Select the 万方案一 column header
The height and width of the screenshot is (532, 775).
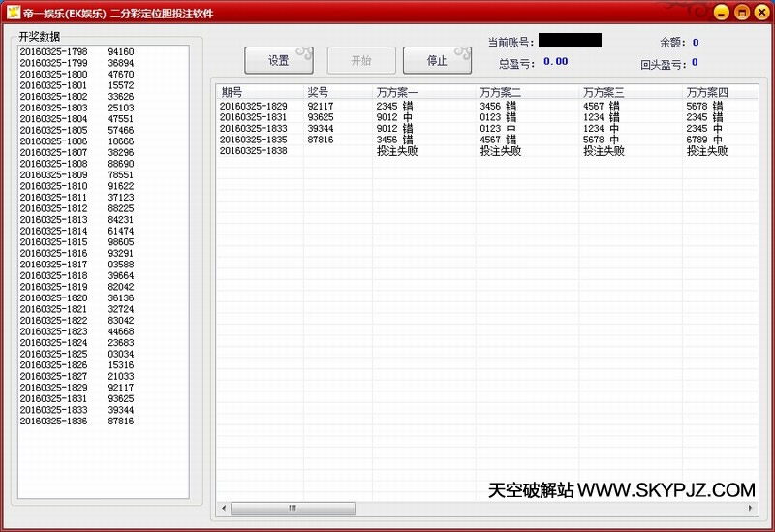click(x=424, y=92)
